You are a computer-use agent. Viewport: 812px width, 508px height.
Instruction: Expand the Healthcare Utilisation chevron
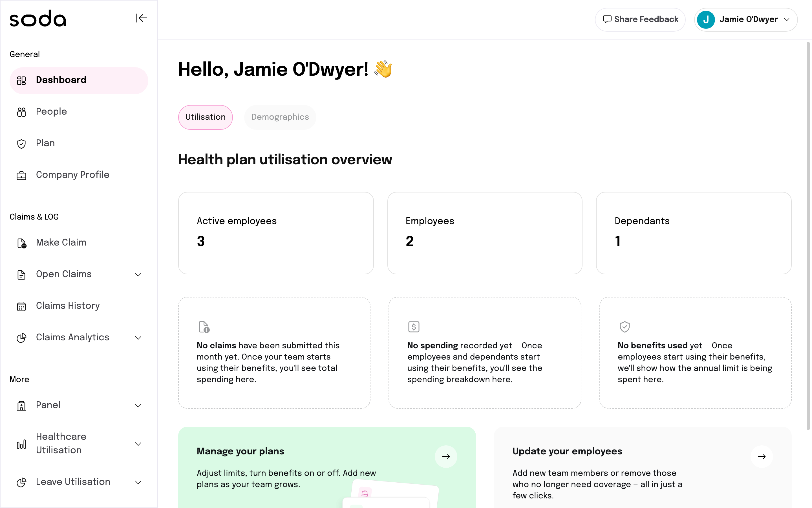[x=138, y=444]
